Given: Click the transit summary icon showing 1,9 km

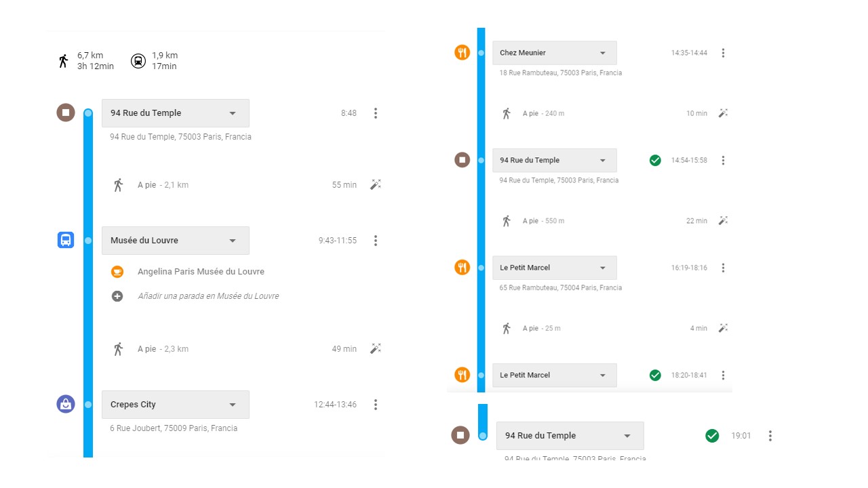Looking at the screenshot, I should coord(138,61).
